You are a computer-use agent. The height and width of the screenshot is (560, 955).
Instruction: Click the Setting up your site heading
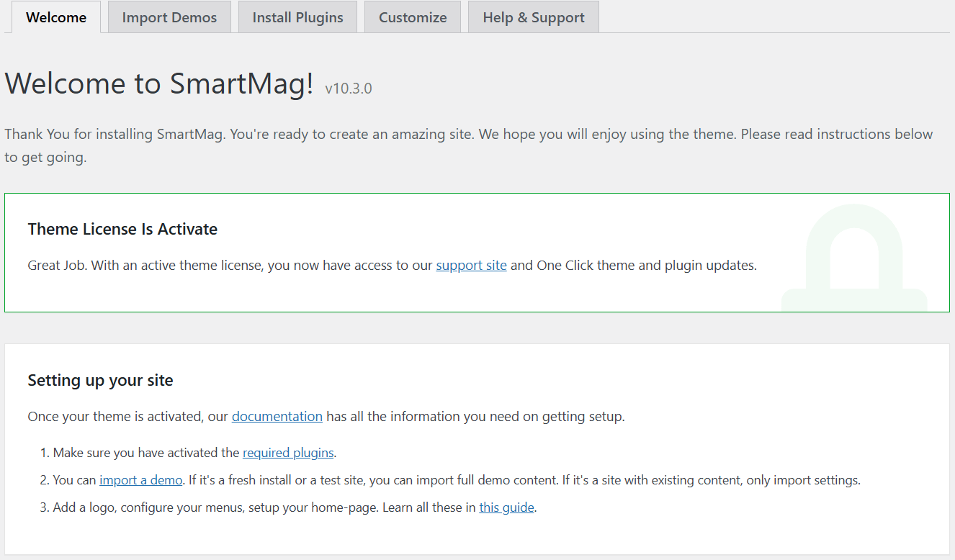coord(100,381)
